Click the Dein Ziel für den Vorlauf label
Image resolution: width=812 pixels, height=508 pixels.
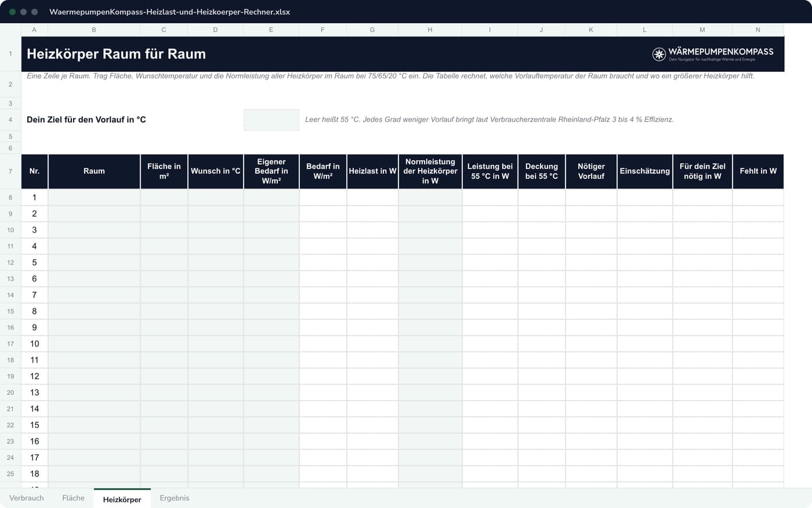tap(86, 120)
